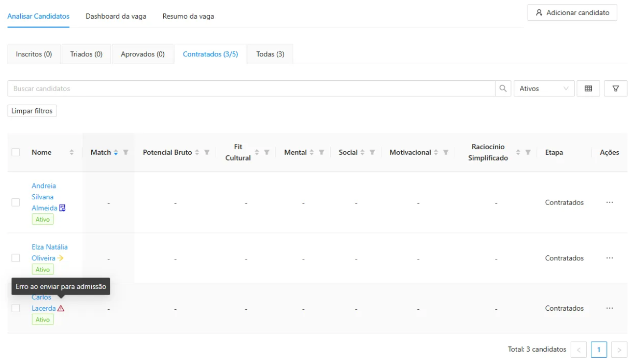
Task: Sort by Mental column arrows
Action: pyautogui.click(x=312, y=152)
